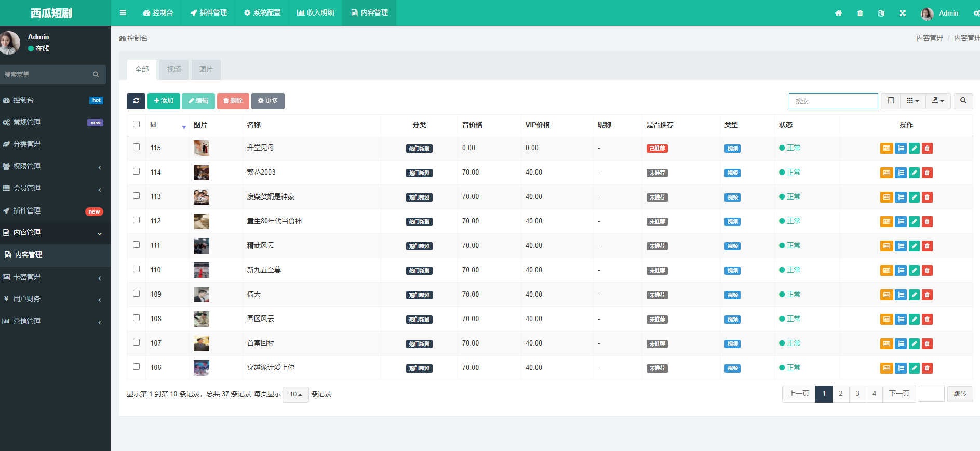The image size is (980, 451).
Task: Click the 搜索 input field above table
Action: pyautogui.click(x=833, y=101)
